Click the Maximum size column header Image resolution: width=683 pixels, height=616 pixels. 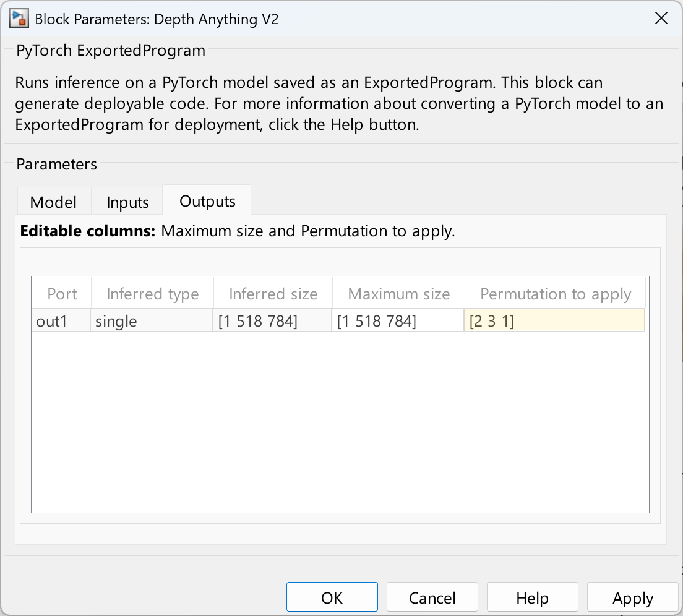pos(398,294)
